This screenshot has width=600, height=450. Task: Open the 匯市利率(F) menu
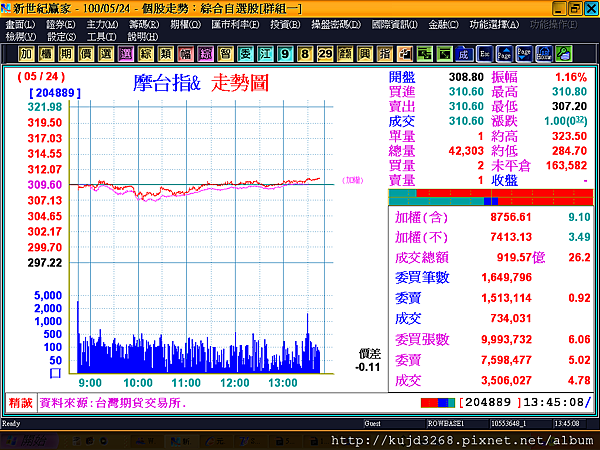(235, 25)
